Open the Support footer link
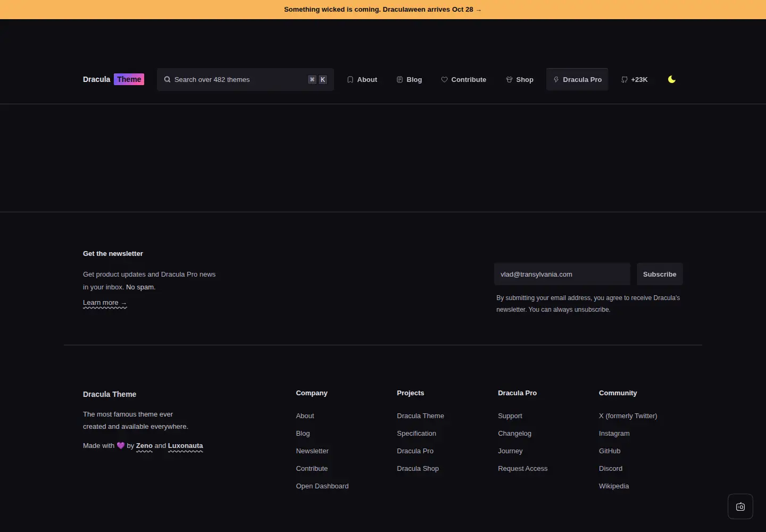The height and width of the screenshot is (532, 766). pyautogui.click(x=510, y=416)
